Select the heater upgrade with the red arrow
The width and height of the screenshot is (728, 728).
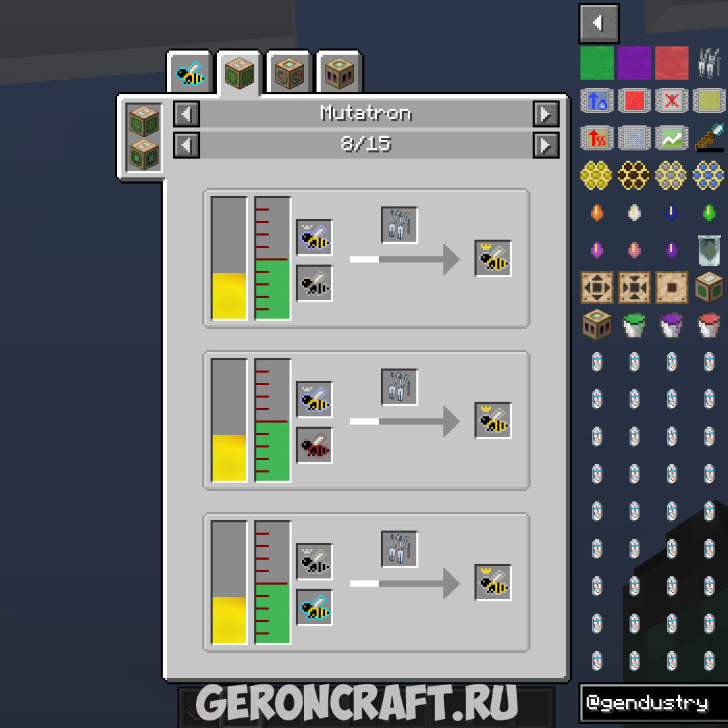coord(597,138)
